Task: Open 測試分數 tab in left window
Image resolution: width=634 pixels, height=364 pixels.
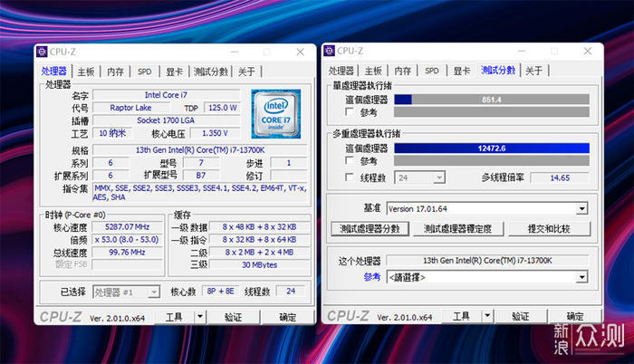Action: [211, 72]
